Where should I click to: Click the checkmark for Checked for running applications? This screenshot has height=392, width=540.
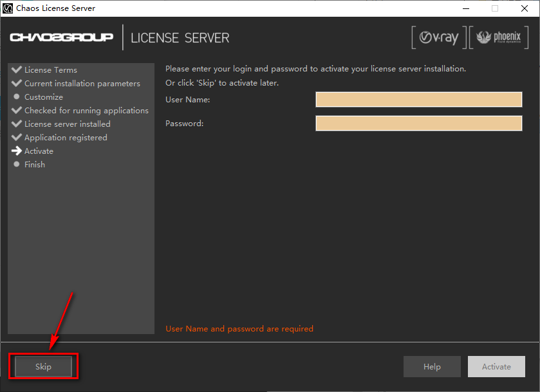[15, 110]
